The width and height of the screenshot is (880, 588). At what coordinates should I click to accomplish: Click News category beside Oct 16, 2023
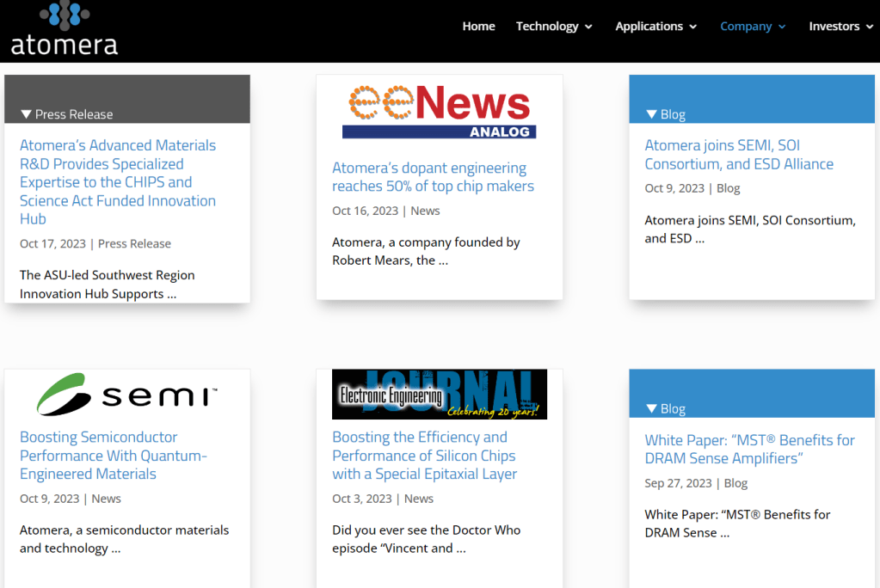[425, 211]
